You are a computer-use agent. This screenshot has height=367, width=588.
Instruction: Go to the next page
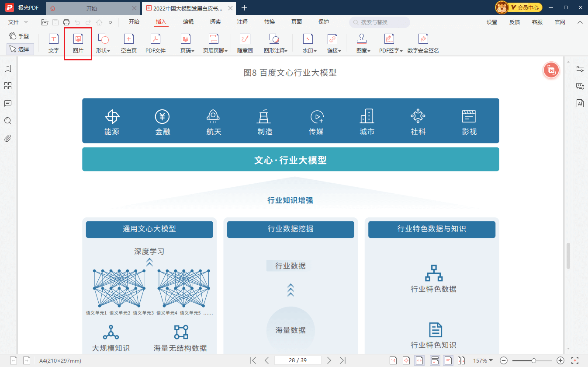click(x=329, y=360)
